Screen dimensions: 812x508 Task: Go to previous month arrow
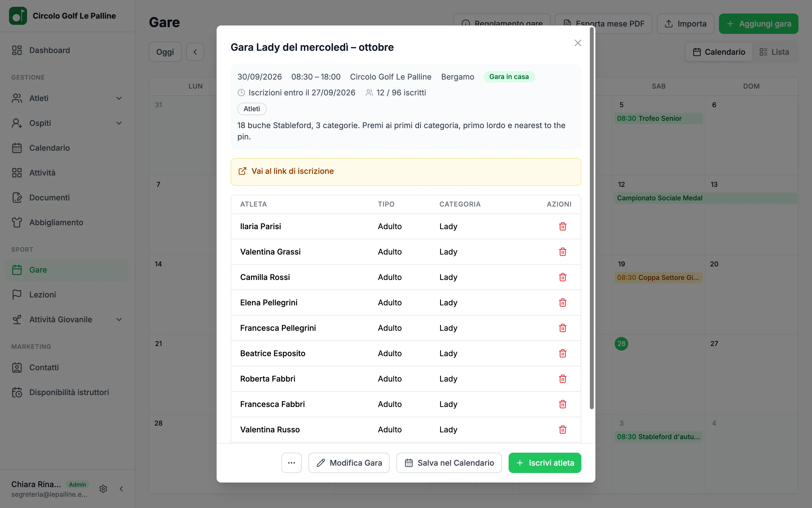(195, 52)
